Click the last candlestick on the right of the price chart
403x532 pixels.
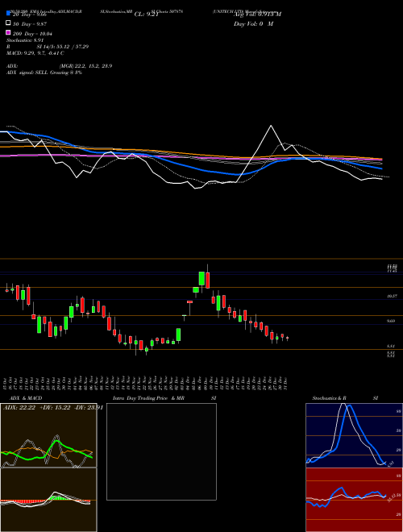click(x=287, y=338)
